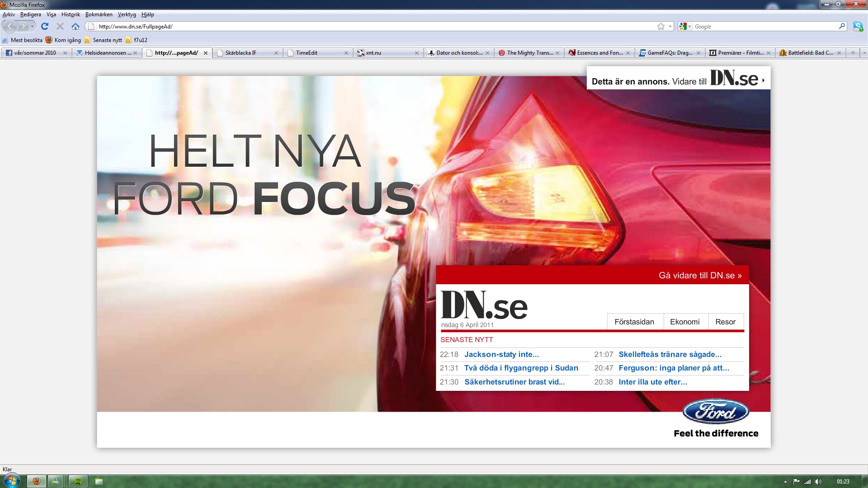This screenshot has height=488, width=868.
Task: Open the Verktyg menu
Action: 127,14
